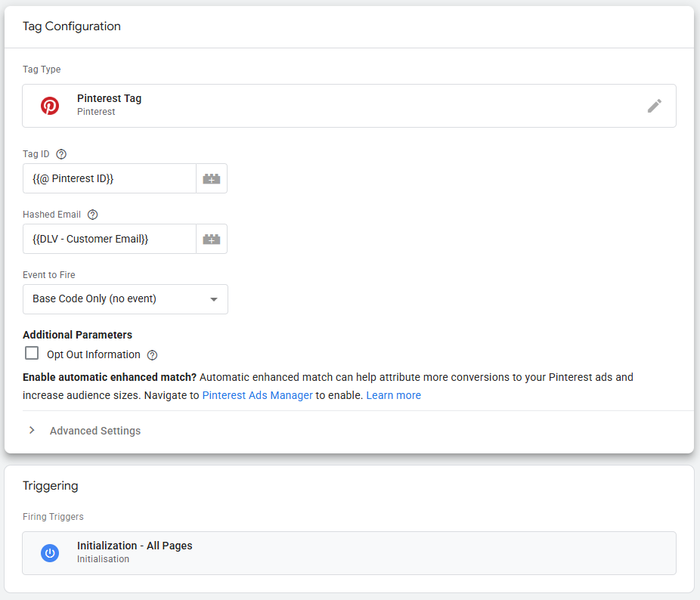Image resolution: width=700 pixels, height=600 pixels.
Task: Click the red Pinterest logo icon
Action: 50,106
